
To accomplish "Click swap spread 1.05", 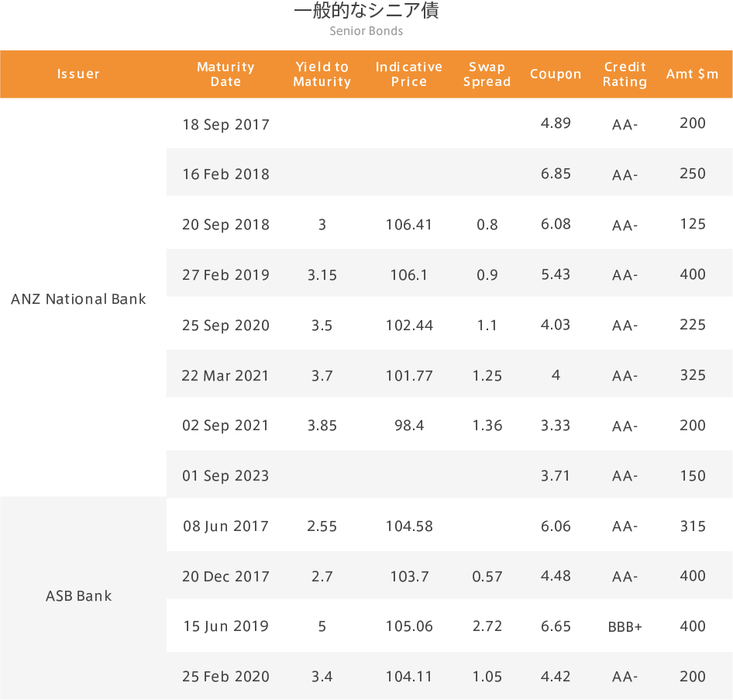I will (487, 677).
